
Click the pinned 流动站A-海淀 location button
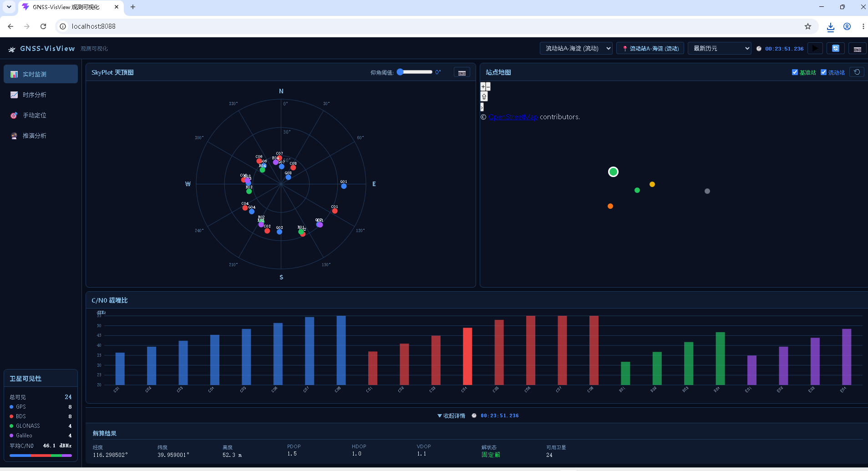coord(650,48)
